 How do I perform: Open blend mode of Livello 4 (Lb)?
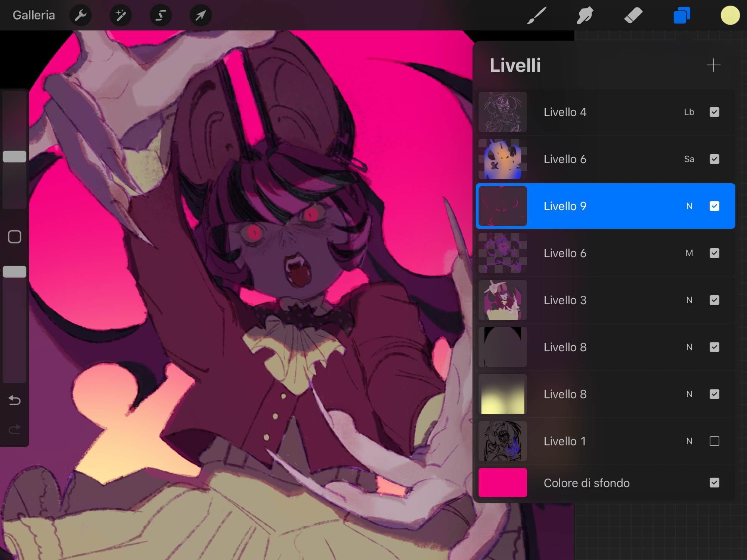(689, 112)
